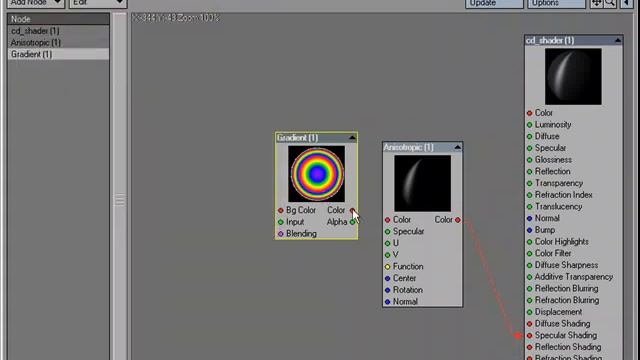The height and width of the screenshot is (360, 640).
Task: Click the Bump input dot on cd_shader
Action: coord(529,230)
